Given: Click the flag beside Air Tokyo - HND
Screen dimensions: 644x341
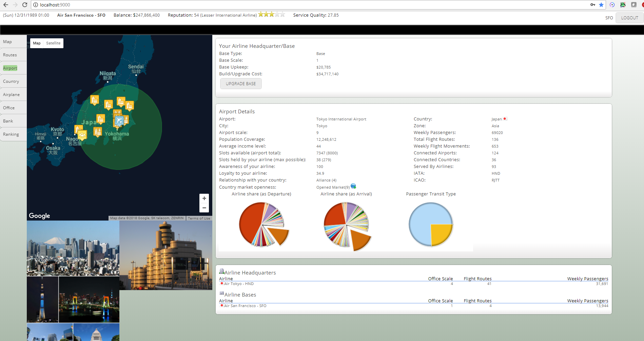Looking at the screenshot, I should click(x=222, y=283).
